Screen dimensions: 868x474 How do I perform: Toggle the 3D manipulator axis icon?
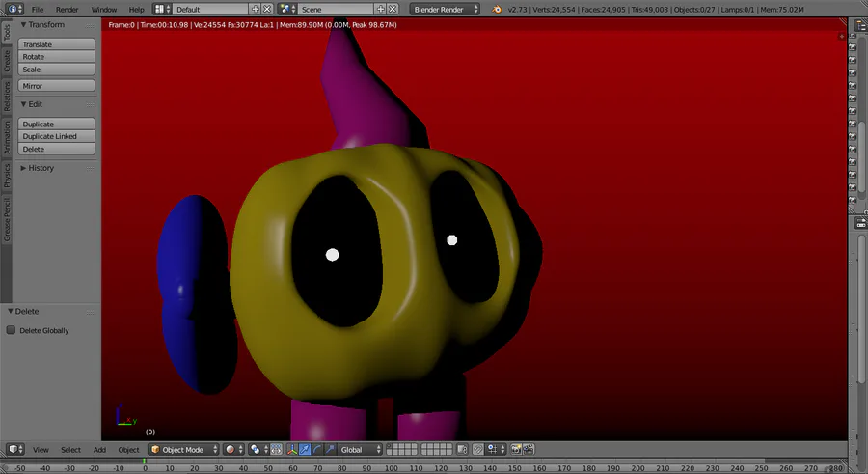[x=292, y=450]
